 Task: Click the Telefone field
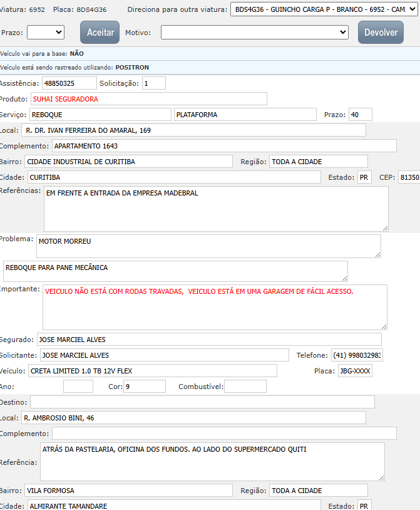point(356,355)
